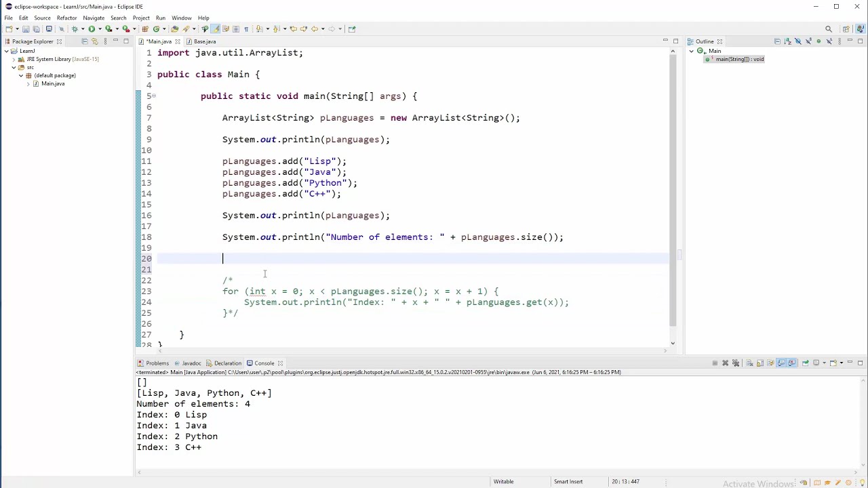Click the Debug bug icon
Viewport: 868px width, 488px height.
click(75, 28)
